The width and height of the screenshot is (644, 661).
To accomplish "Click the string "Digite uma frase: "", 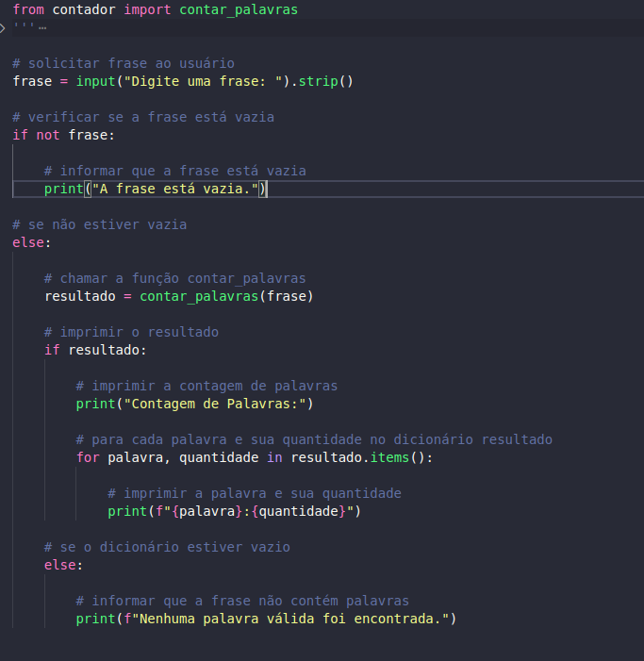I will coord(203,81).
